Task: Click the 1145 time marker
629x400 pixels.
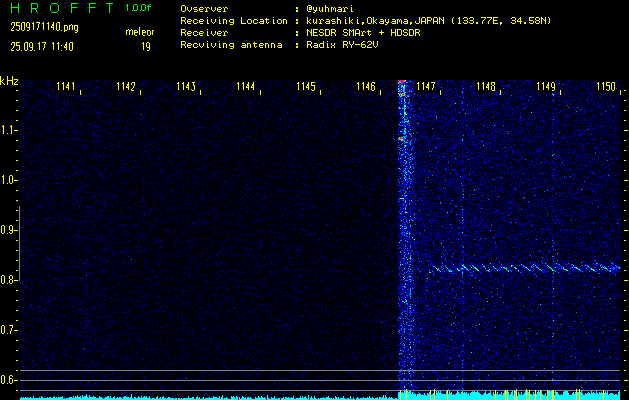Action: click(x=306, y=87)
